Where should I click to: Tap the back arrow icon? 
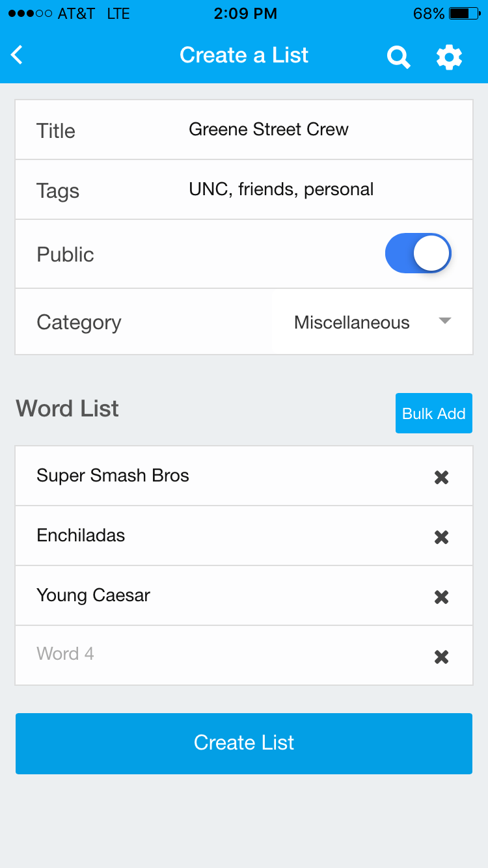18,55
